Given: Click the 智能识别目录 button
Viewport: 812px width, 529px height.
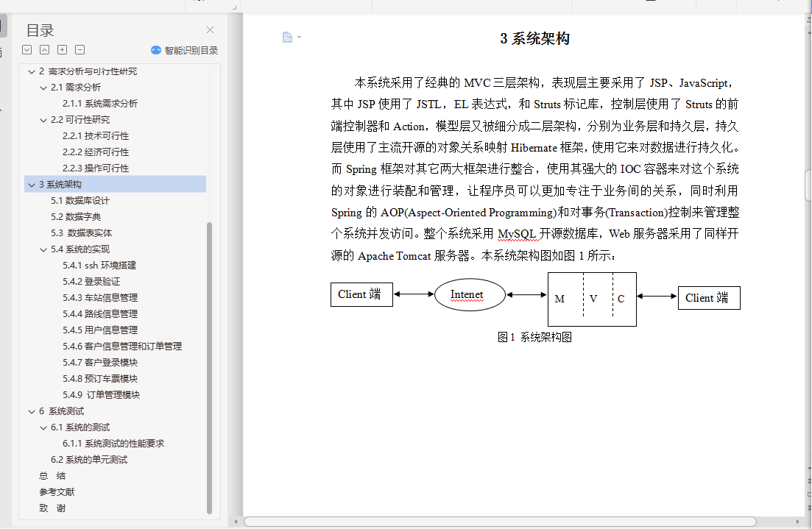Looking at the screenshot, I should click(184, 50).
